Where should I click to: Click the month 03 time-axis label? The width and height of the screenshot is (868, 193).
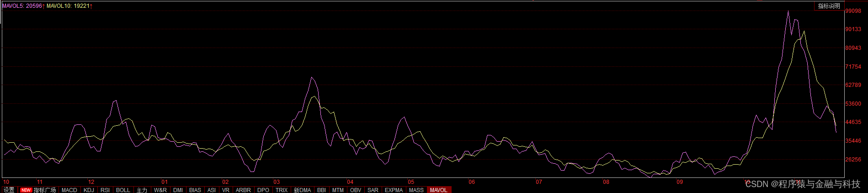tap(277, 182)
